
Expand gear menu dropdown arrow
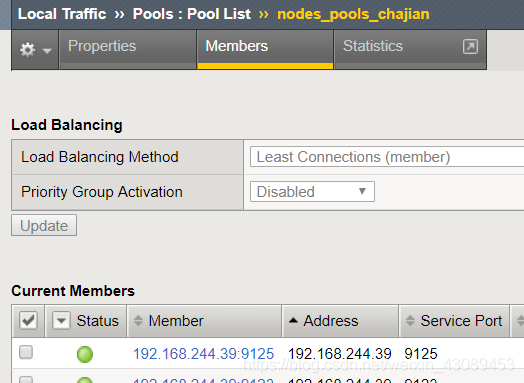47,51
